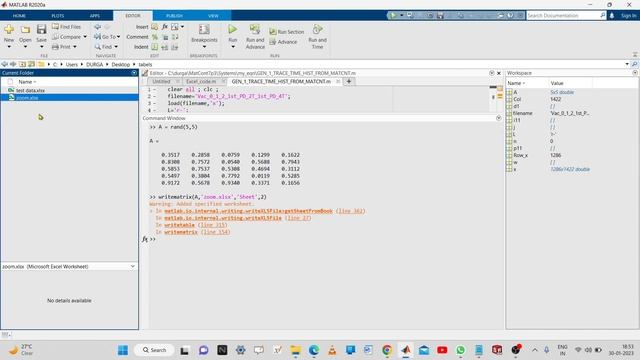Image resolution: width=640 pixels, height=360 pixels.
Task: Click the Insert function fx icon
Action: [x=164, y=27]
